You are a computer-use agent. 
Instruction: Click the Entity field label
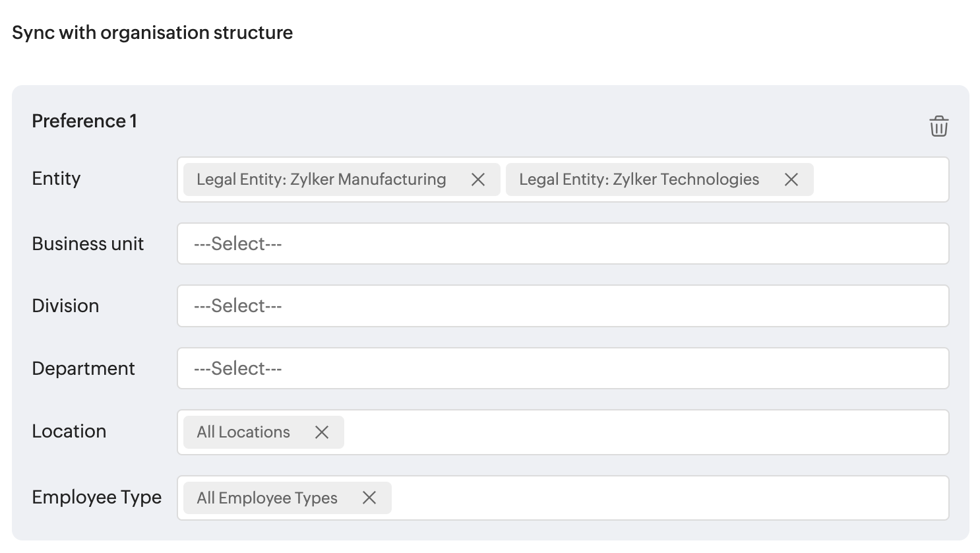tap(56, 178)
